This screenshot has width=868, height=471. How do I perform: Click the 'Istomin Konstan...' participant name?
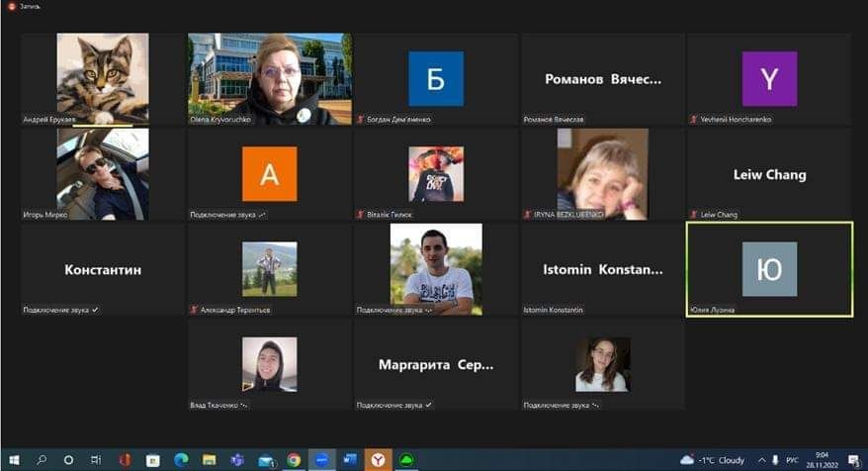click(603, 270)
